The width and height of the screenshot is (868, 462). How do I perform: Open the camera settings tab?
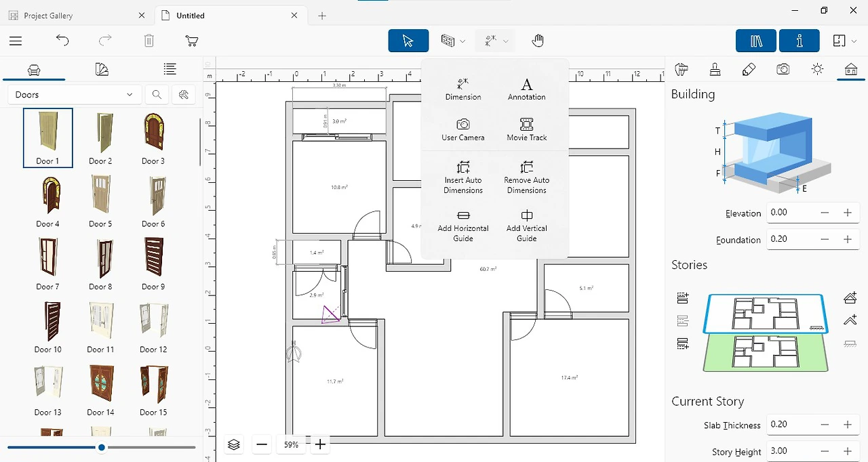[783, 69]
